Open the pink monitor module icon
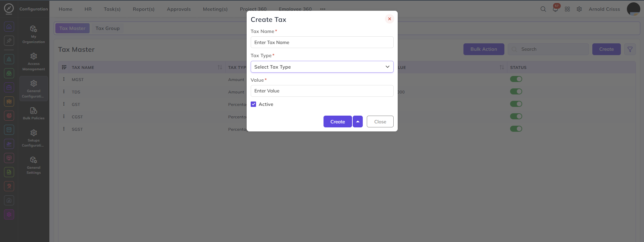 click(9, 158)
